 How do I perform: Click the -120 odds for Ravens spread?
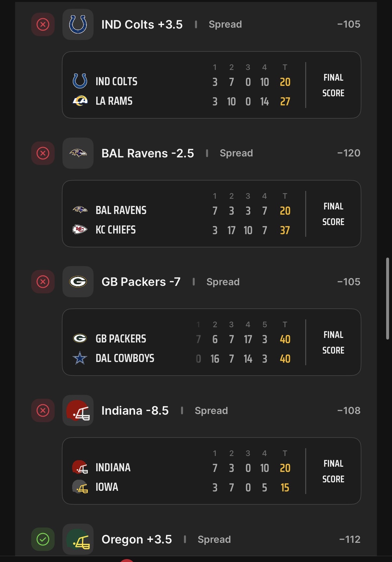click(x=349, y=153)
